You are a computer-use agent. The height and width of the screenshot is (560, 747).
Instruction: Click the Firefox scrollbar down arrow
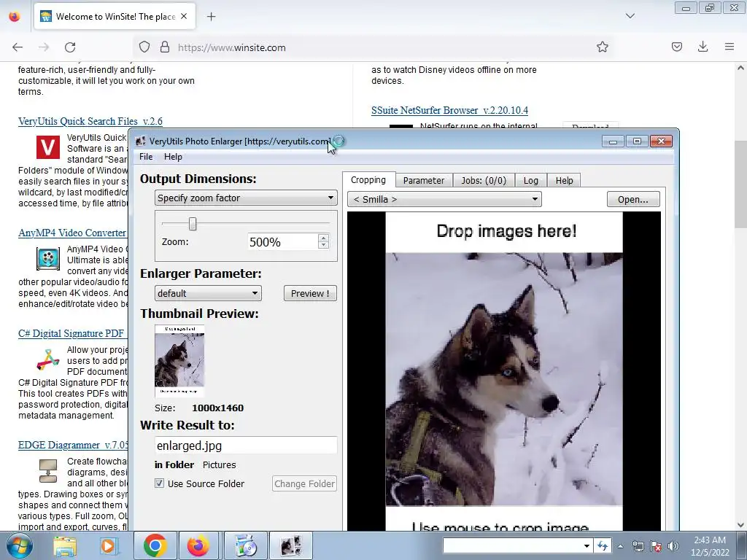tap(740, 525)
